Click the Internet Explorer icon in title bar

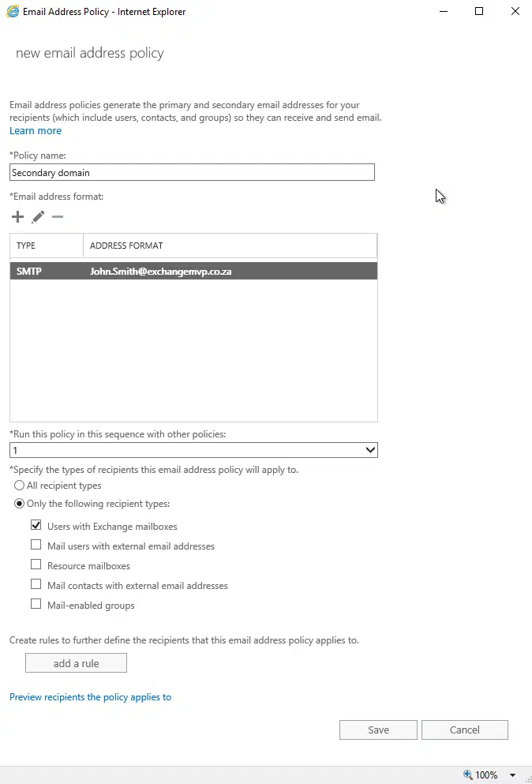pyautogui.click(x=11, y=12)
